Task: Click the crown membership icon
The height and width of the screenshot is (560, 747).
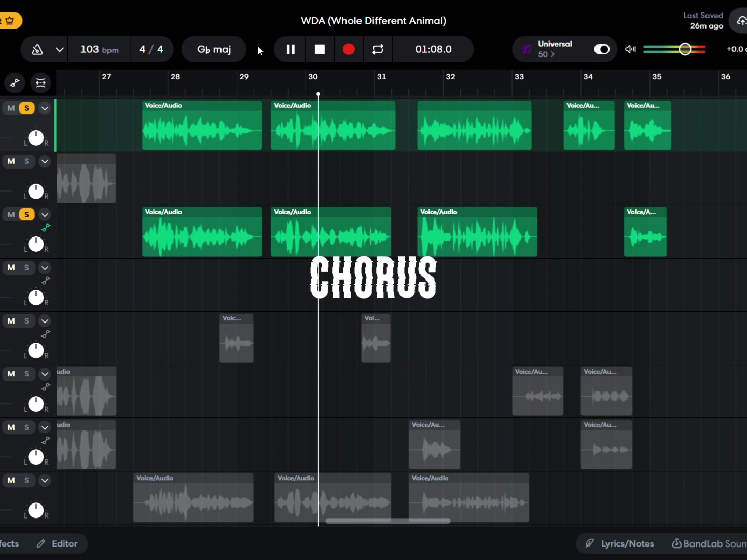Action: [x=9, y=21]
